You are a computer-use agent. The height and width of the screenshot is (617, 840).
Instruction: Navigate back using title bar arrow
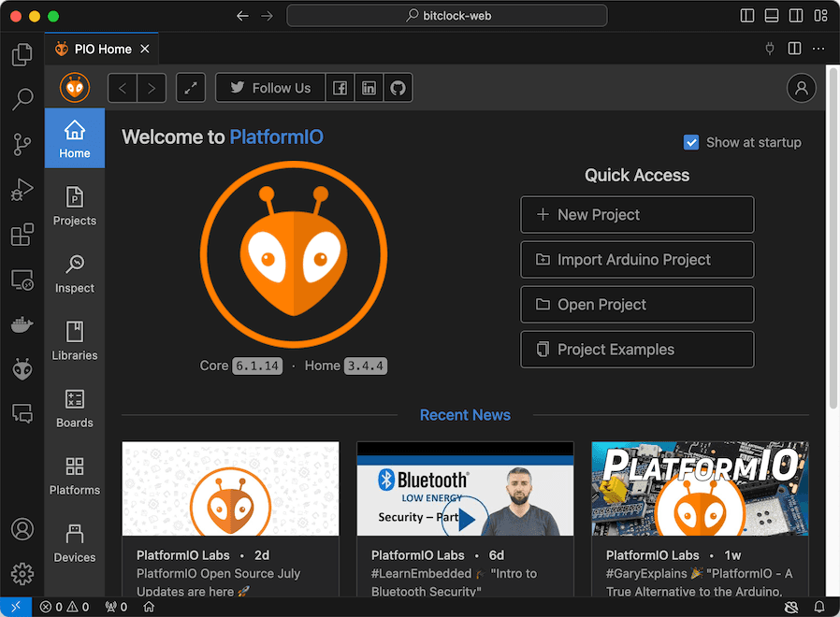[x=242, y=16]
